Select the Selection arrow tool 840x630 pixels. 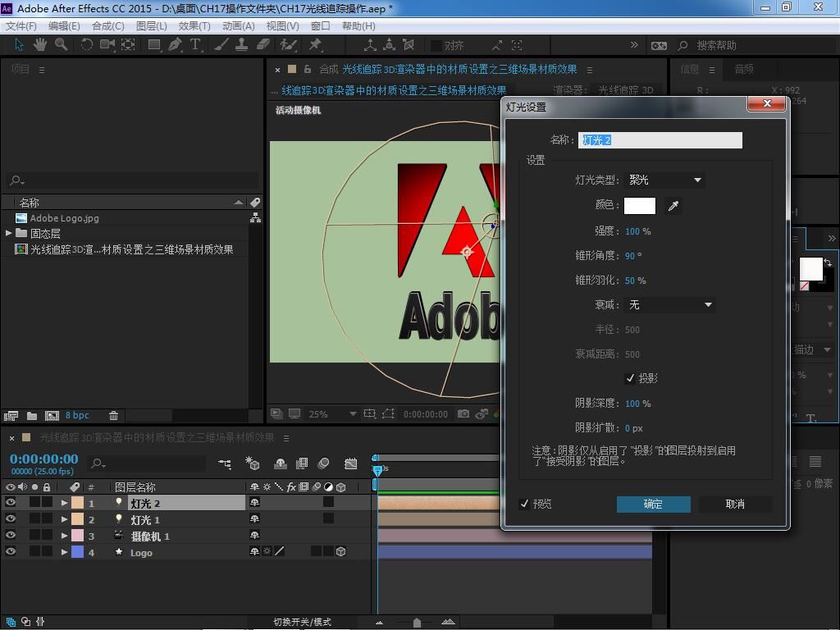coord(20,45)
